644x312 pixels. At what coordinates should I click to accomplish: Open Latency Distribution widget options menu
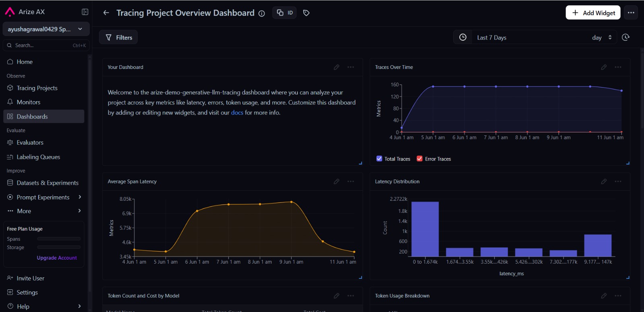coord(618,182)
